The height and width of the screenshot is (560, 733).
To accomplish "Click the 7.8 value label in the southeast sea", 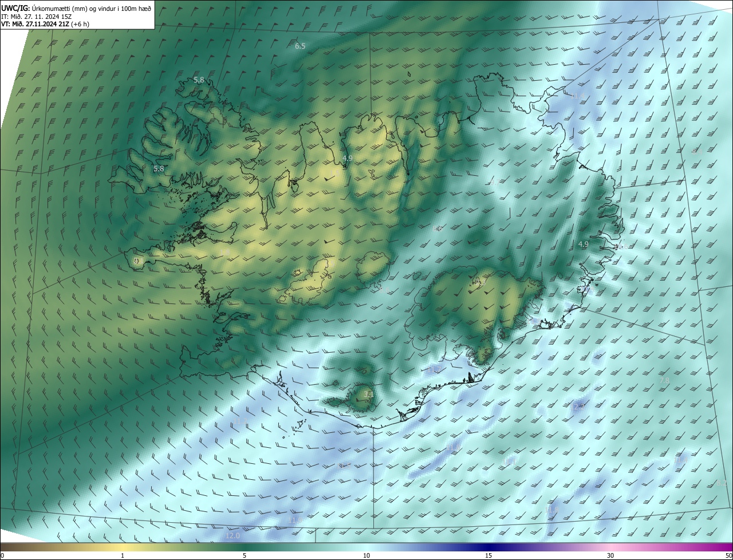I will coord(664,381).
